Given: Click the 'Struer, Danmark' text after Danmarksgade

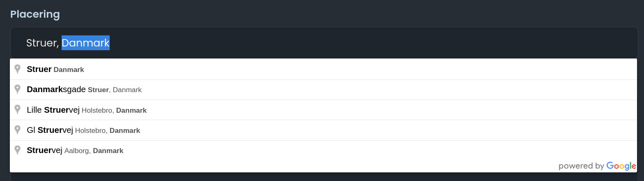Looking at the screenshot, I should [115, 90].
